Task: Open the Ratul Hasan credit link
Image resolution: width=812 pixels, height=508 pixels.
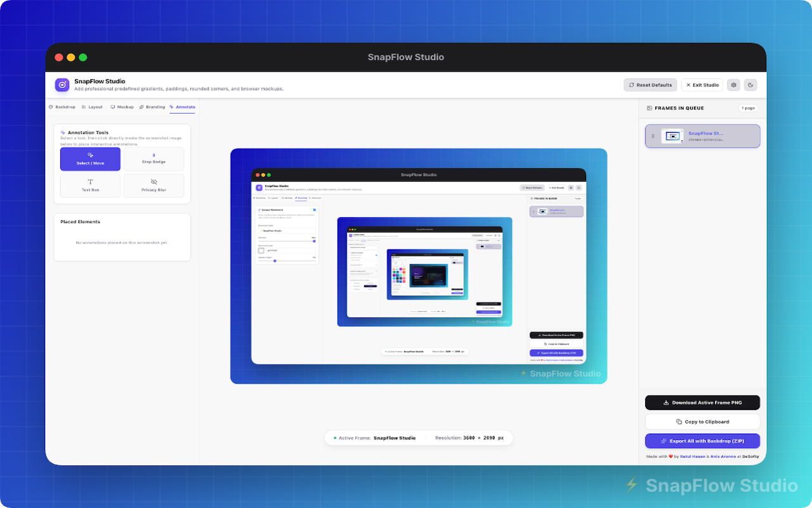Action: (x=694, y=457)
